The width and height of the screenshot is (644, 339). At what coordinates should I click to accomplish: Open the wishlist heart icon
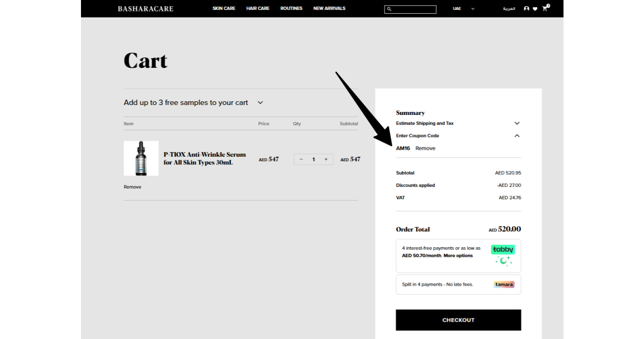click(535, 8)
